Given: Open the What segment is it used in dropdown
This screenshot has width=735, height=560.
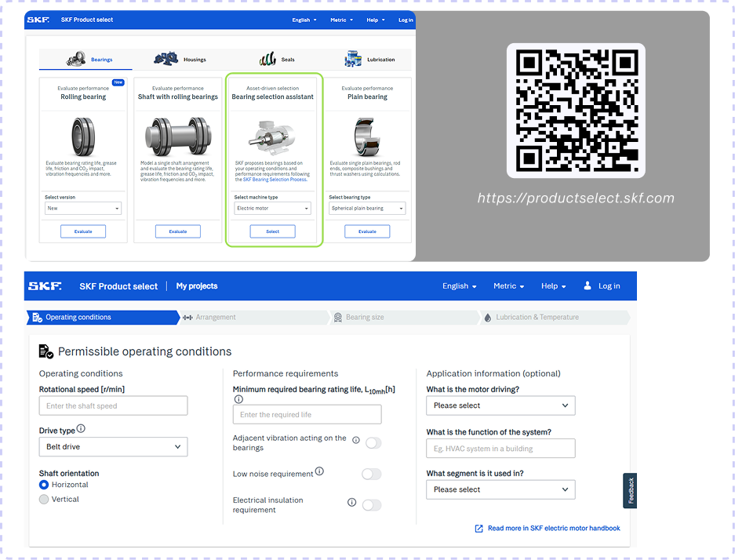Looking at the screenshot, I should (x=500, y=489).
